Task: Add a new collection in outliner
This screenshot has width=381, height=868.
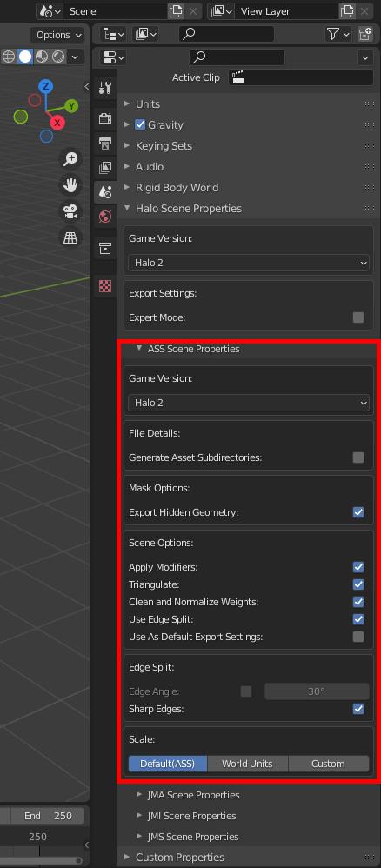Action: coord(365,34)
